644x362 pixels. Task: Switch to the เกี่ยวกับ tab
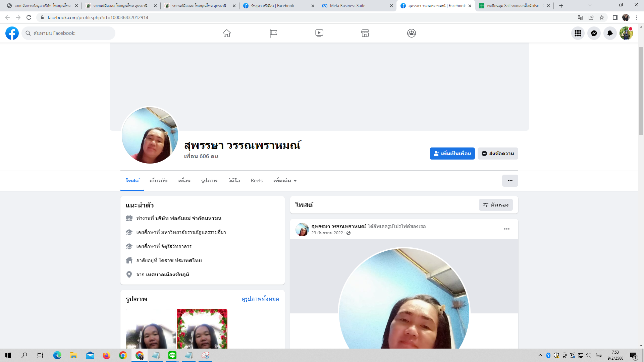tap(158, 181)
